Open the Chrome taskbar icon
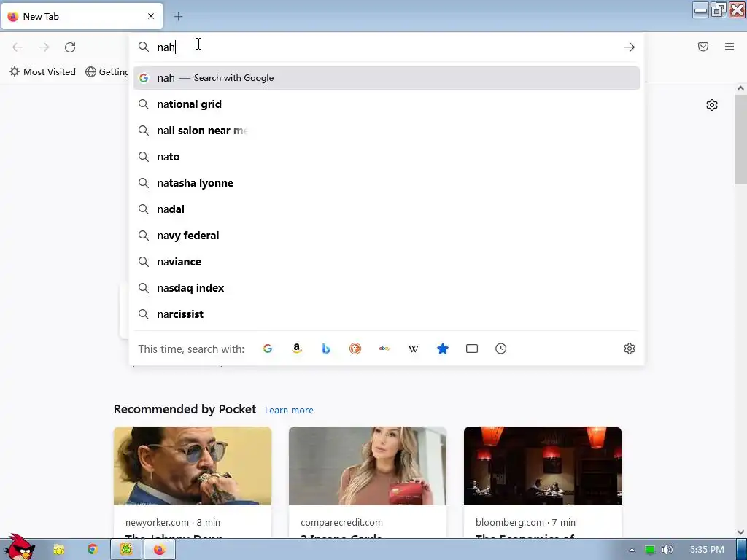 pyautogui.click(x=93, y=550)
